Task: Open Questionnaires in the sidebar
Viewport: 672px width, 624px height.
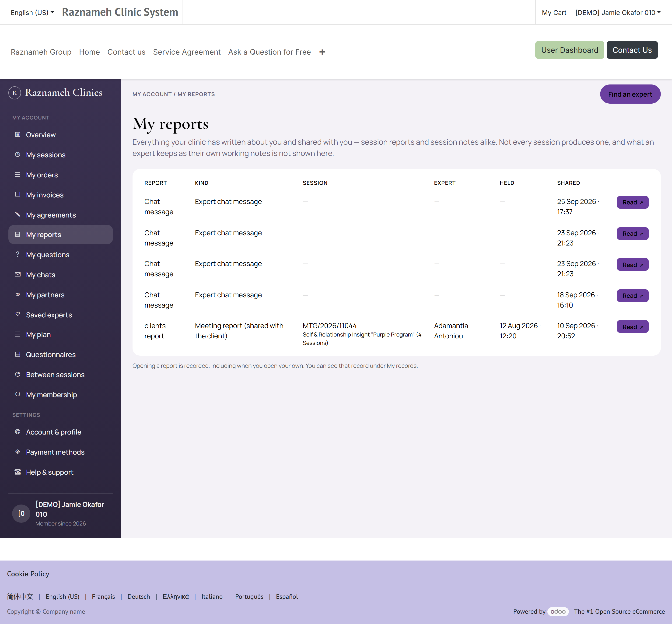Action: click(61, 354)
